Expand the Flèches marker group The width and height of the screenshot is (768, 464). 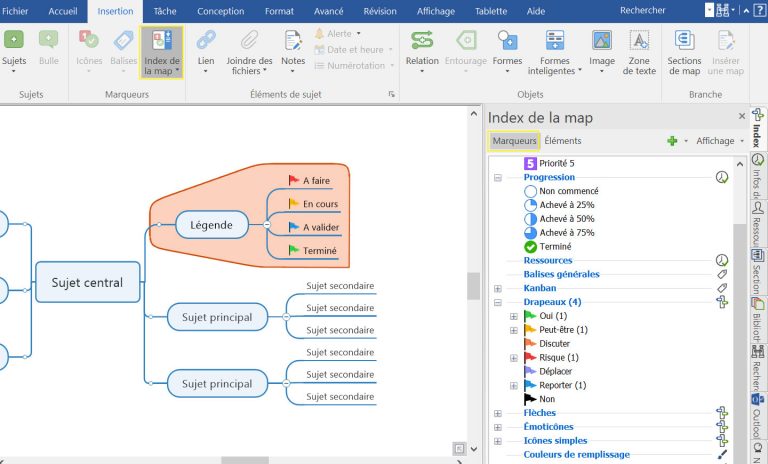(x=497, y=413)
